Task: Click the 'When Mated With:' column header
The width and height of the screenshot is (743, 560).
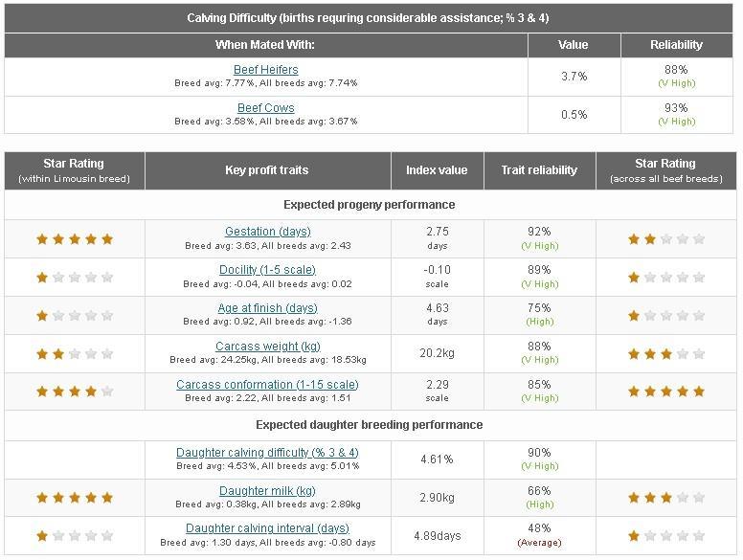Action: (265, 45)
